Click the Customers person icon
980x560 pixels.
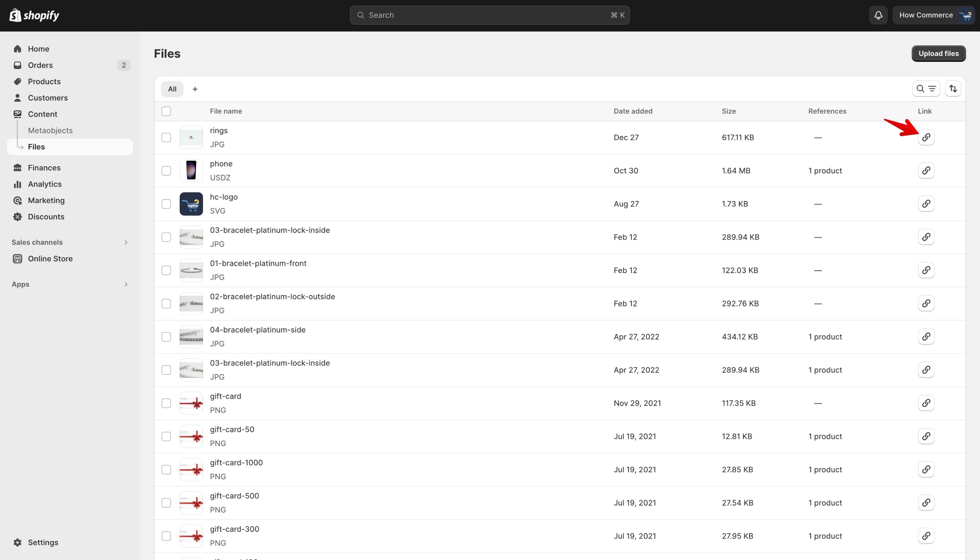tap(17, 98)
